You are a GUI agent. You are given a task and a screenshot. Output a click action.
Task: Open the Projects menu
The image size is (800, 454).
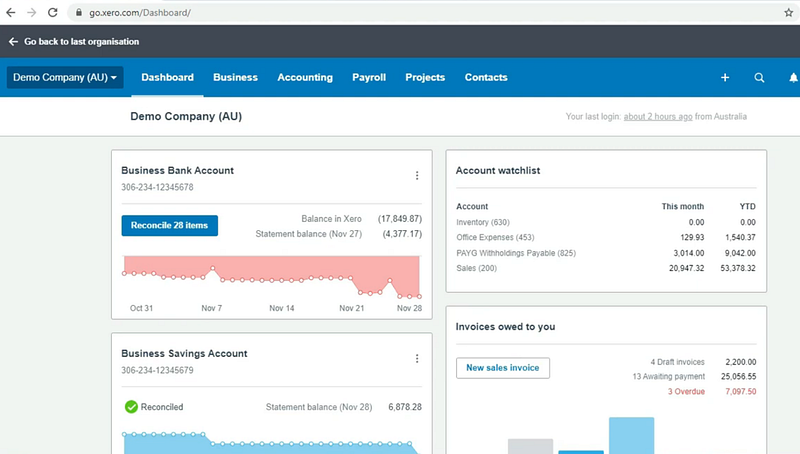425,78
